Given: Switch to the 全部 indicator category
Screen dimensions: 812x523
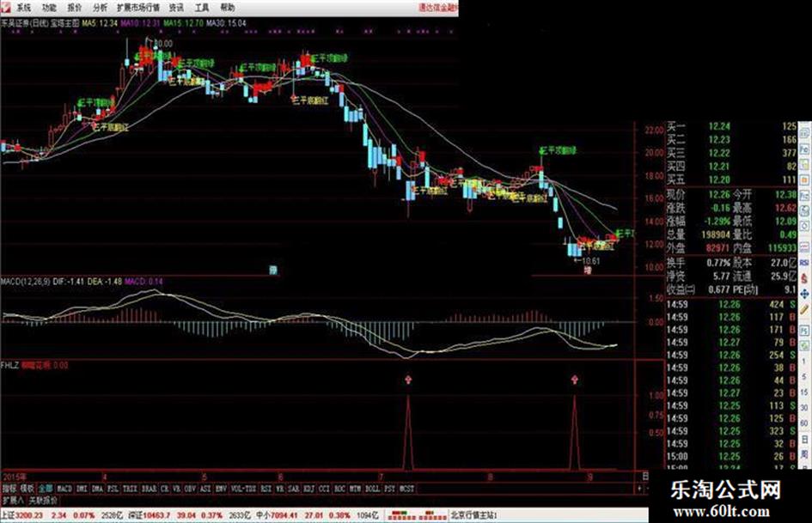Looking at the screenshot, I should click(46, 489).
